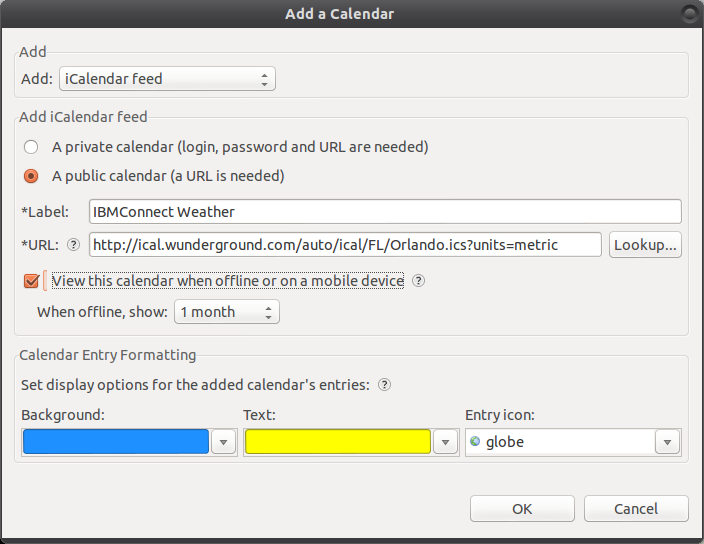
Task: Click help icon beside offline viewing option
Action: (x=418, y=281)
